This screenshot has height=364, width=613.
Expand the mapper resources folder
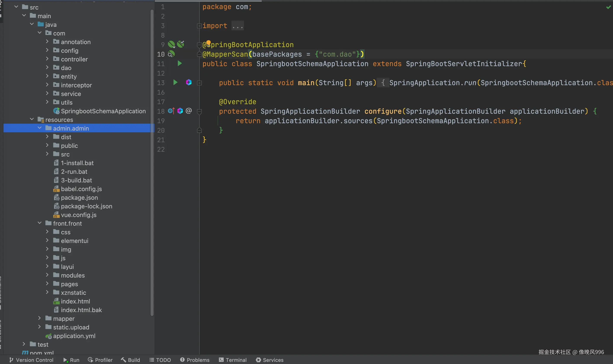tap(39, 318)
